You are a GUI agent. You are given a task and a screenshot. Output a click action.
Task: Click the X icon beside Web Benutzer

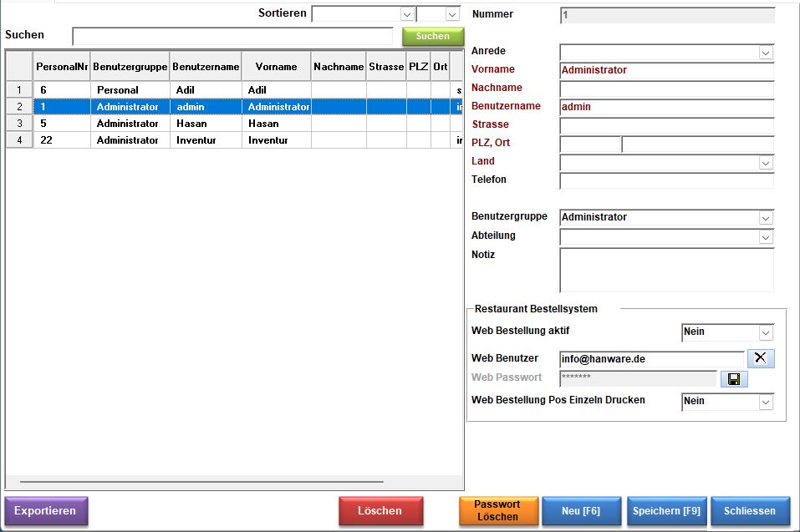pyautogui.click(x=760, y=358)
